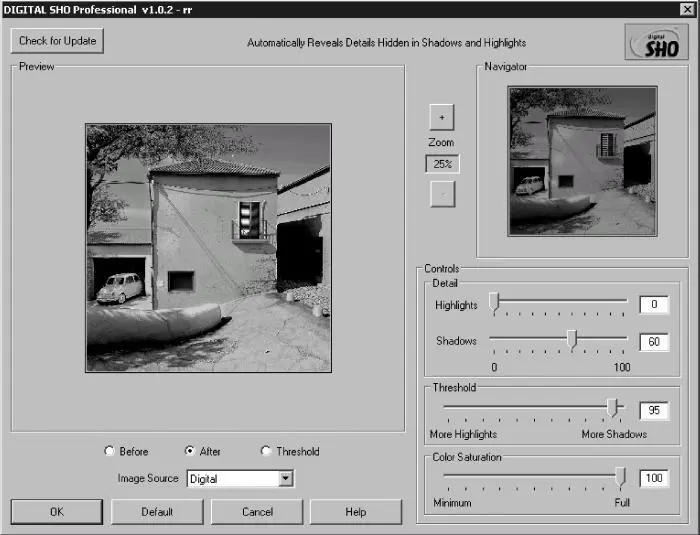Viewport: 700px width, 535px height.
Task: Click the 'Full' saturation label
Action: 622,503
